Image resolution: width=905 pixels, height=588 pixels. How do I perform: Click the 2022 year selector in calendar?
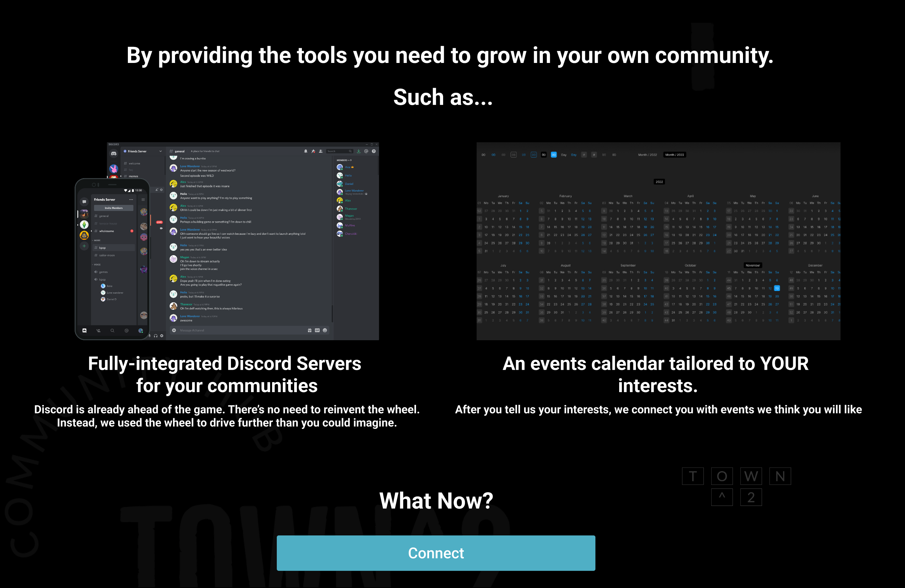coord(659,182)
